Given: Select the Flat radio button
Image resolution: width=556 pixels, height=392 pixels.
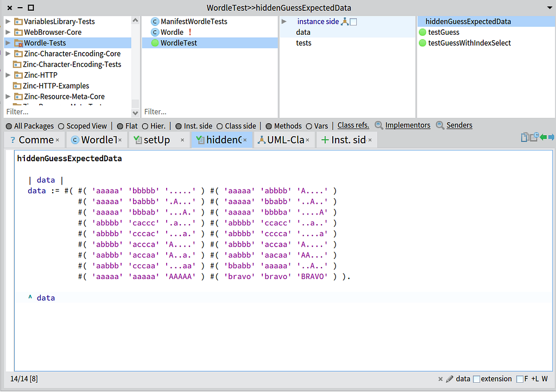Looking at the screenshot, I should click(120, 126).
